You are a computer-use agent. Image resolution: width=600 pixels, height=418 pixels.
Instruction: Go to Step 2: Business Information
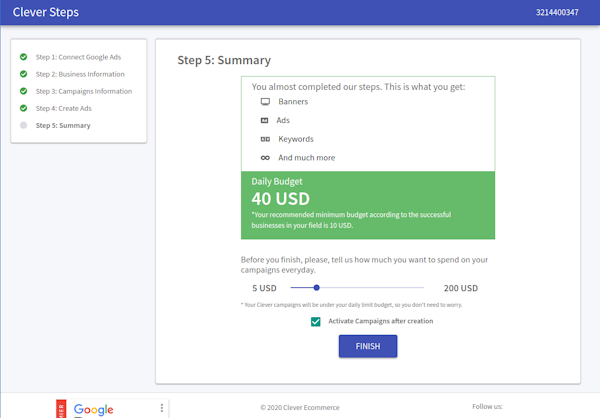click(x=80, y=74)
